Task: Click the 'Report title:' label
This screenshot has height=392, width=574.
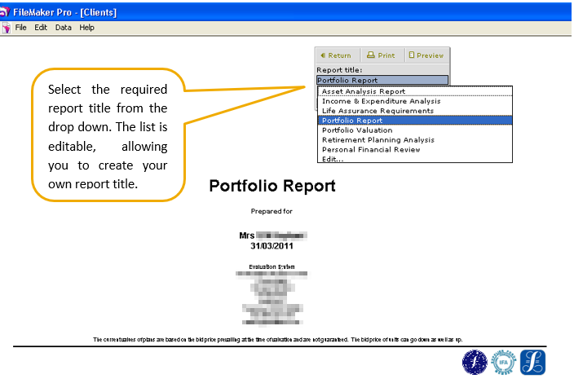Action: (339, 70)
